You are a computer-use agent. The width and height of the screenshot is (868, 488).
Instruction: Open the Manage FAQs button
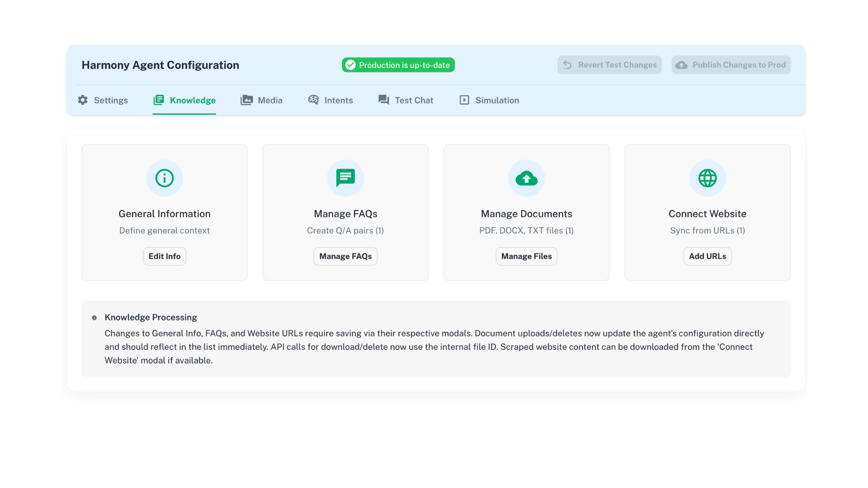[345, 256]
